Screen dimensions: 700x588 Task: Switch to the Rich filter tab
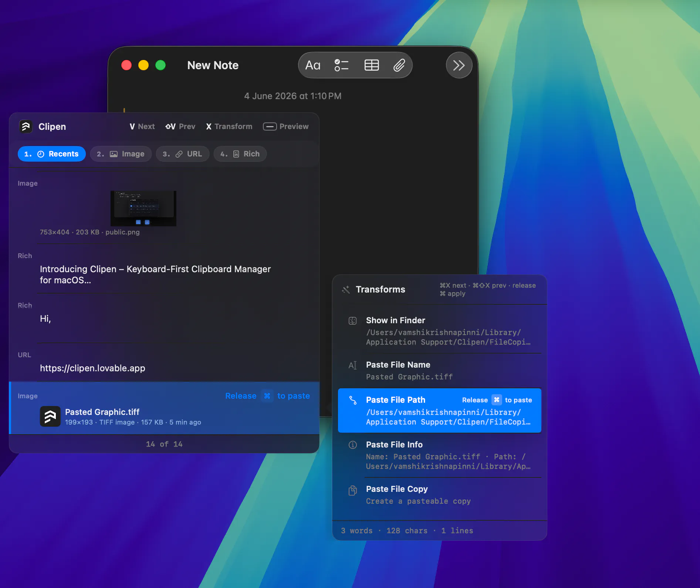[240, 154]
